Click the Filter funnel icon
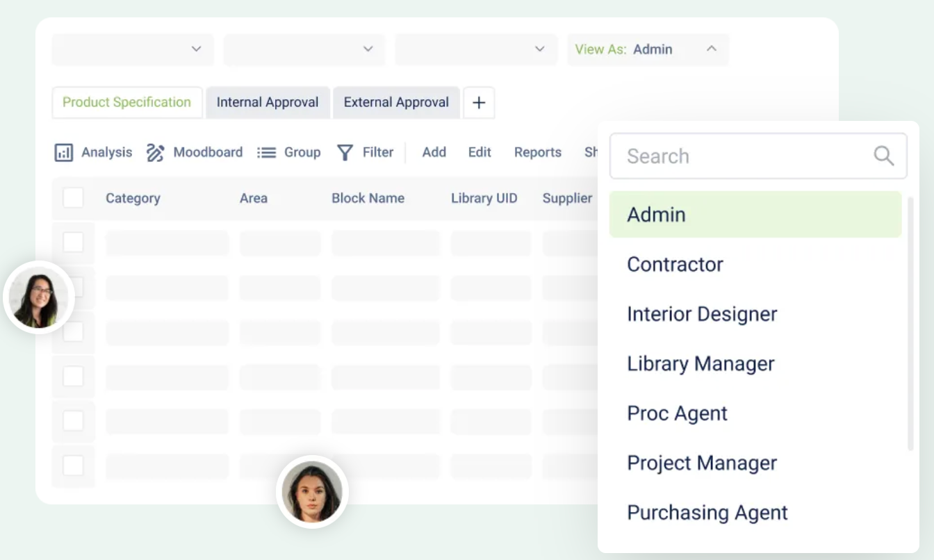 click(x=345, y=153)
